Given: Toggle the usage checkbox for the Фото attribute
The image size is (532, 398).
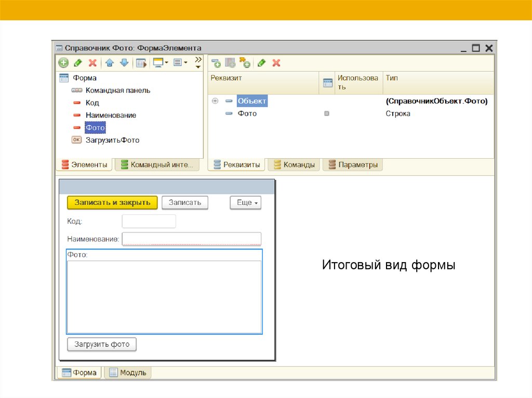Looking at the screenshot, I should click(327, 114).
